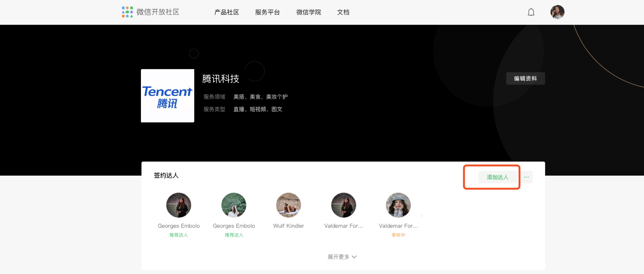Select first Georges Embolo avatar with black outfit
The image size is (644, 274).
point(179,205)
